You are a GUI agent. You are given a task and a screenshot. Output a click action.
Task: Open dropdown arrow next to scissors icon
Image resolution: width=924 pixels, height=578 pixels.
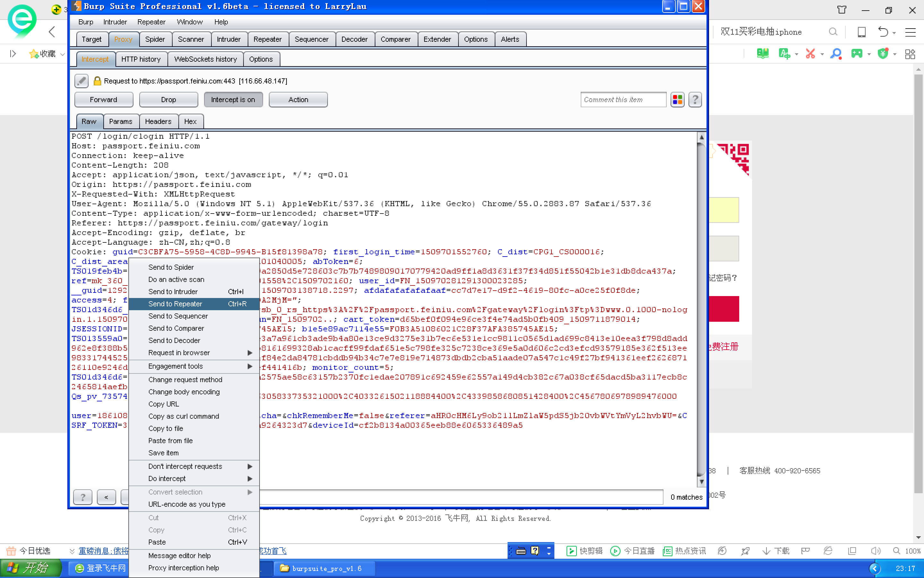pyautogui.click(x=822, y=54)
